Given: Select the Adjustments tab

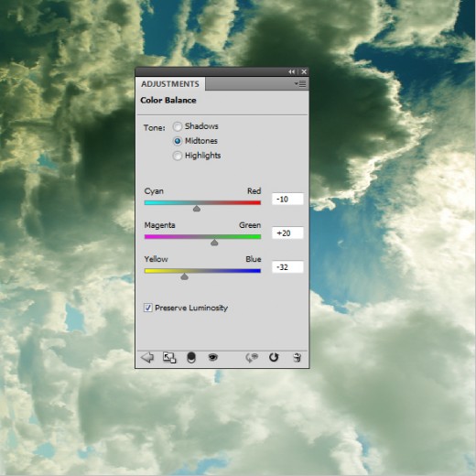Looking at the screenshot, I should pos(170,84).
